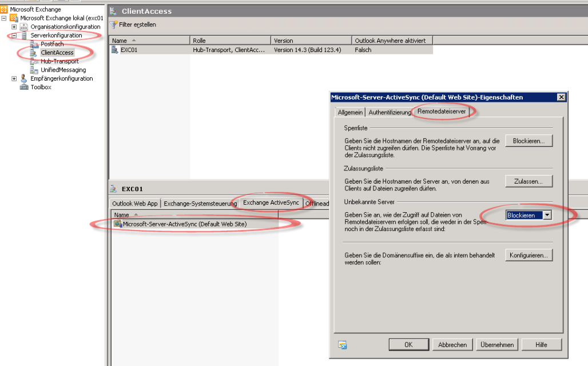Screen dimensions: 588x366
Task: Open the Outlook Web App tab
Action: coord(135,203)
